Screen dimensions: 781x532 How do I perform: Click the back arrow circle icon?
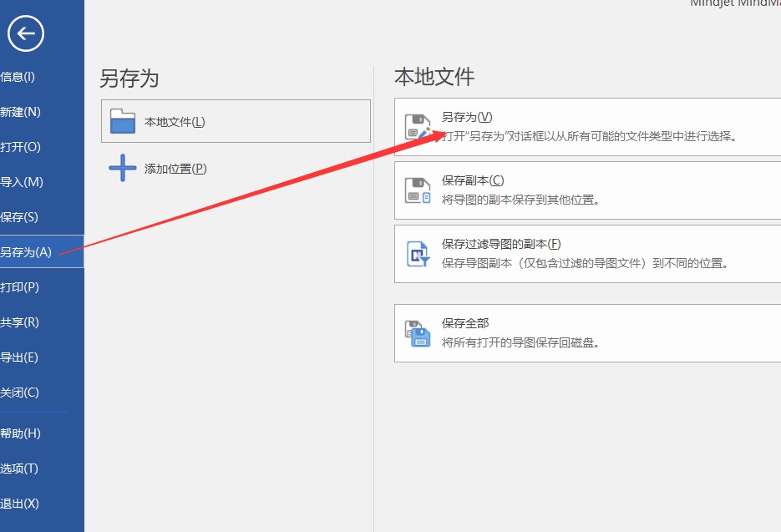tap(26, 34)
